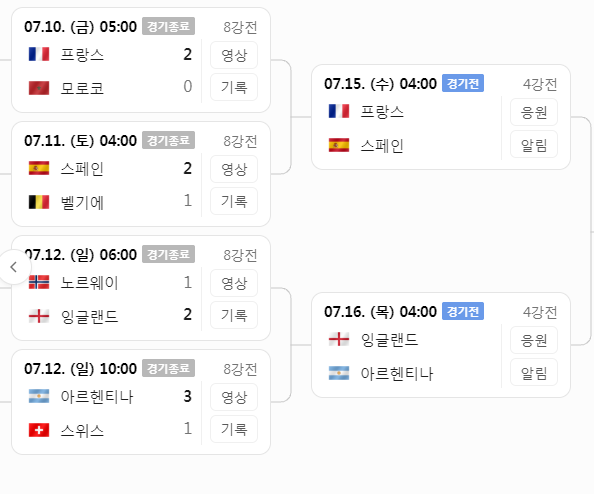
Task: Watch 영상 for Spain vs Belgium
Action: pyautogui.click(x=234, y=169)
